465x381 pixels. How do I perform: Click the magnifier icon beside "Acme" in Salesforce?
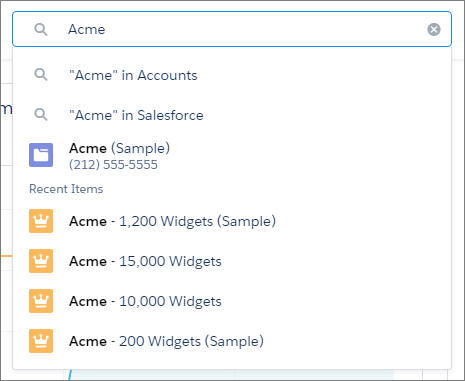pos(41,115)
